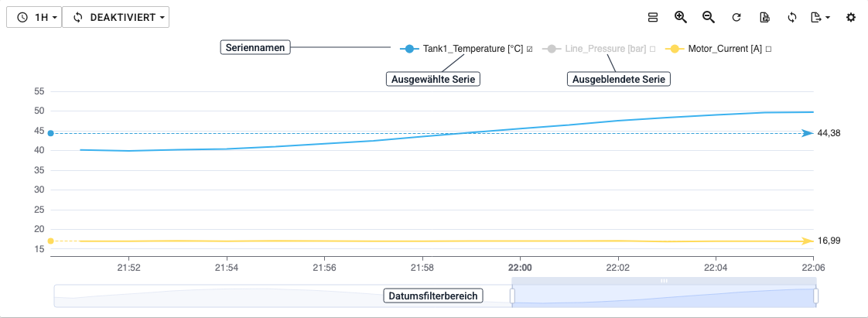Toggle the Tank1_Temperature checkbox in legend
868x318 pixels.
pos(530,49)
